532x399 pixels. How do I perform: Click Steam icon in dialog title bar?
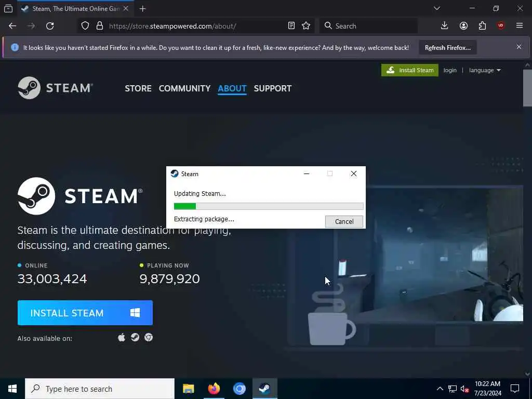click(x=175, y=174)
